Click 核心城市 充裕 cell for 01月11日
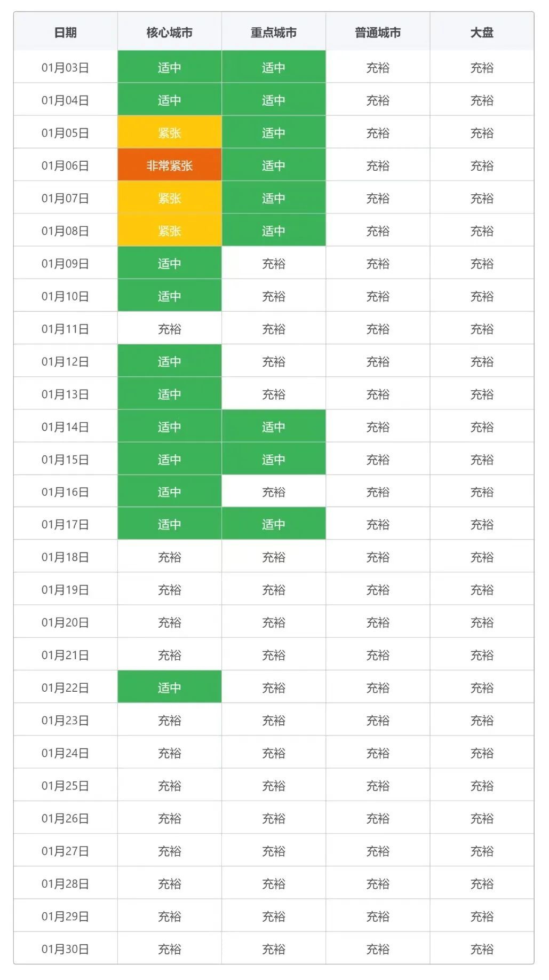This screenshot has width=549, height=980. pos(170,328)
